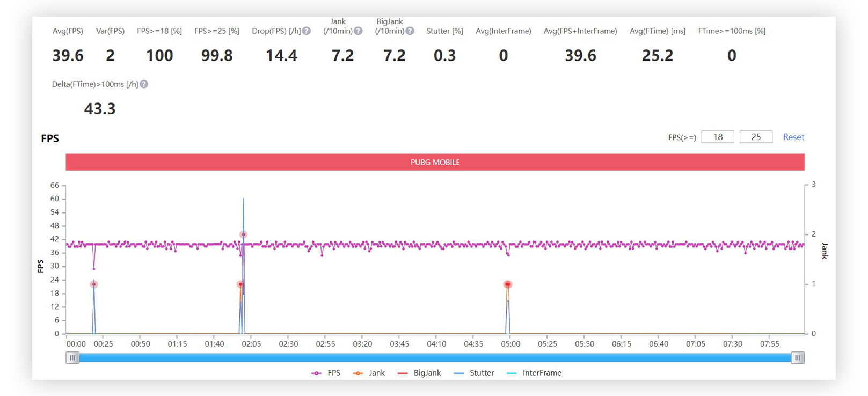Click the FTime>=100ms [%] metric label
Viewport: 868px width, 396px height.
coord(732,31)
